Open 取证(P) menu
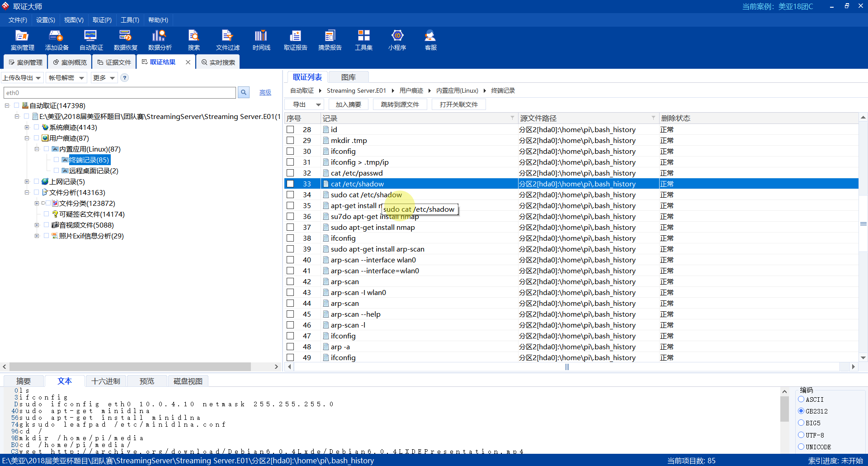The image size is (868, 466). tap(102, 20)
